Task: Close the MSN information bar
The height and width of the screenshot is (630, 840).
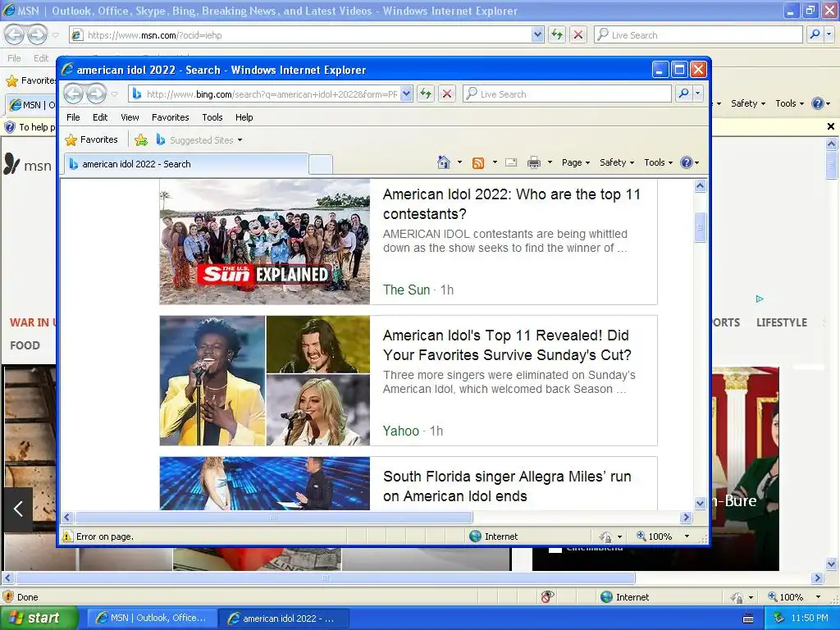Action: [x=830, y=126]
